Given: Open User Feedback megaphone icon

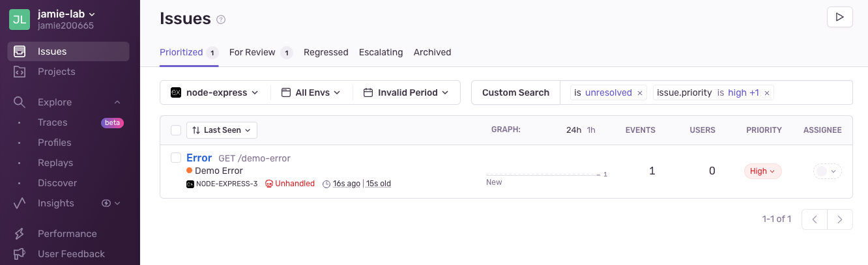Looking at the screenshot, I should (x=20, y=254).
